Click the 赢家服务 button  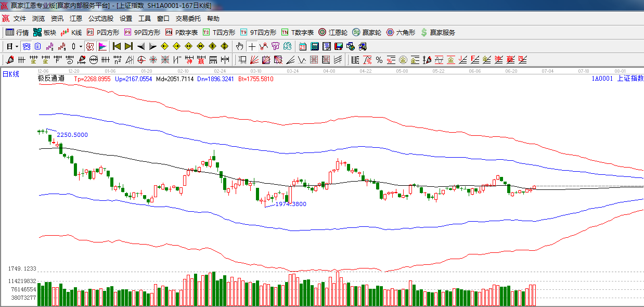[437, 32]
